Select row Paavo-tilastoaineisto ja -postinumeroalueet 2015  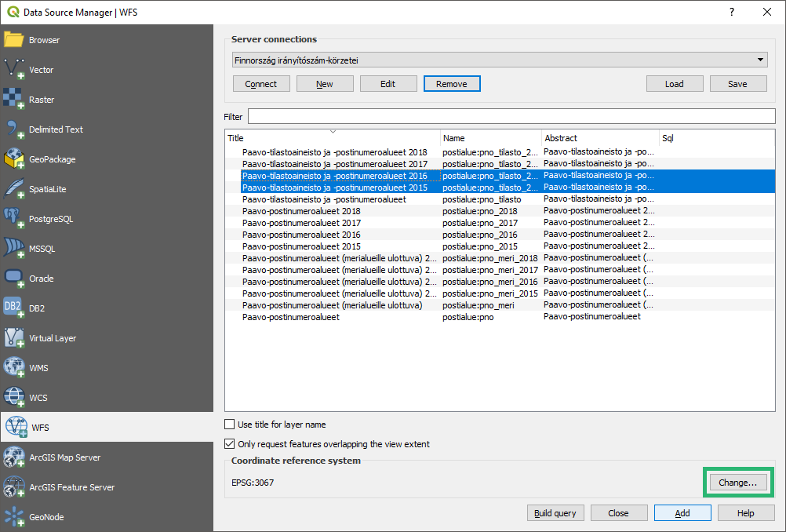[500, 188]
